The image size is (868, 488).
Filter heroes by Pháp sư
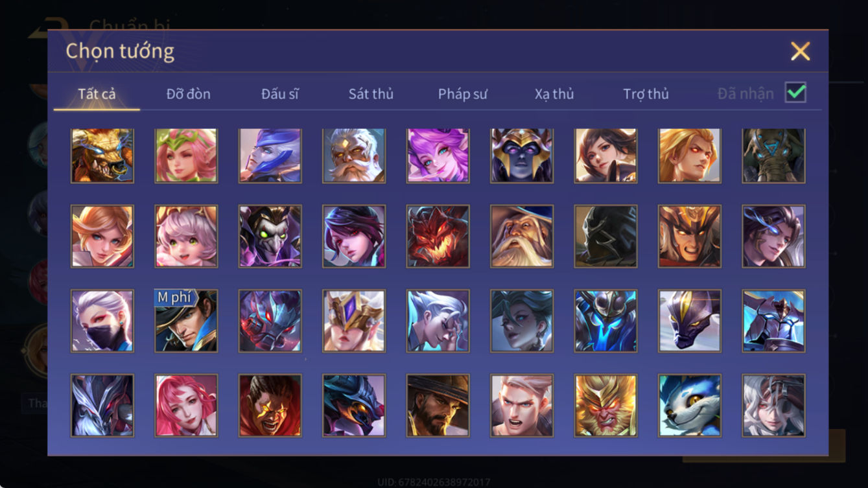pyautogui.click(x=463, y=94)
